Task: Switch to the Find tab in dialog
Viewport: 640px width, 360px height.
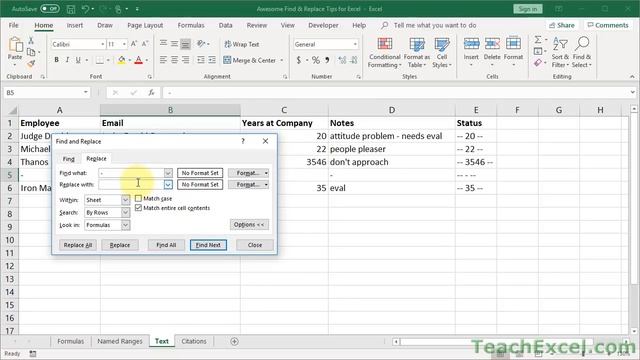Action: tap(69, 159)
